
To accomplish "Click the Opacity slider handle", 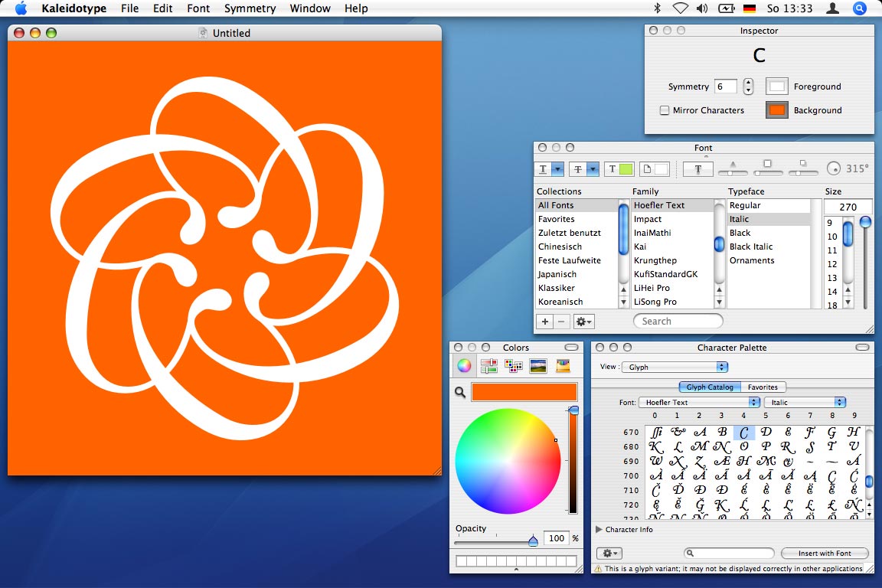I will (x=533, y=541).
